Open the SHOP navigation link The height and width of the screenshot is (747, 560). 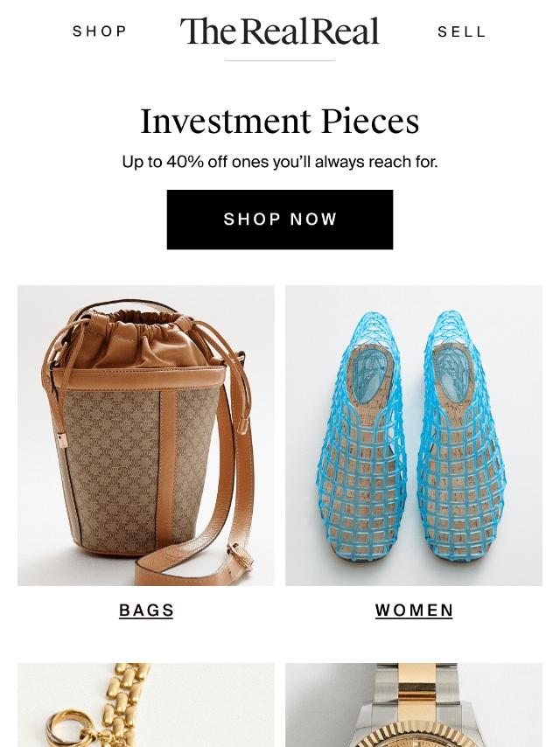point(100,31)
